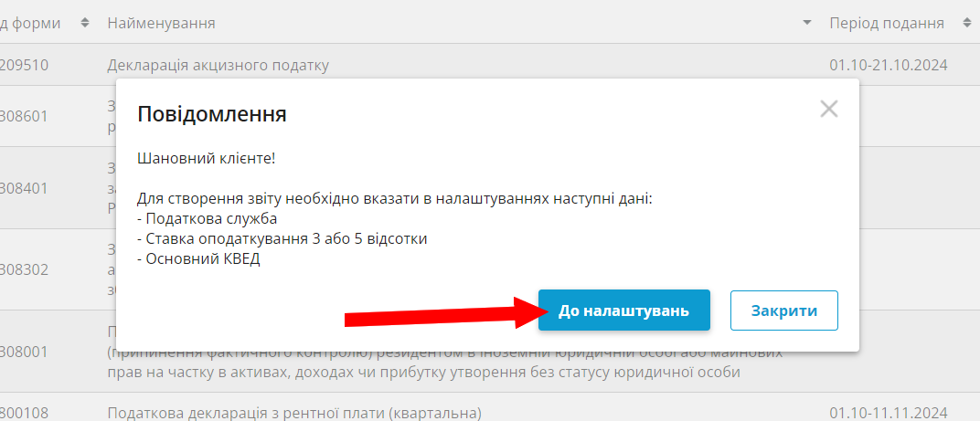980x421 pixels.
Task: Click form code 308302
Action: (x=24, y=269)
